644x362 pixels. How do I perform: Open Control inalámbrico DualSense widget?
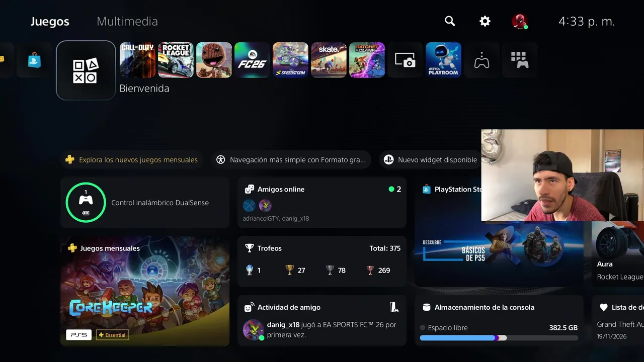click(x=145, y=203)
